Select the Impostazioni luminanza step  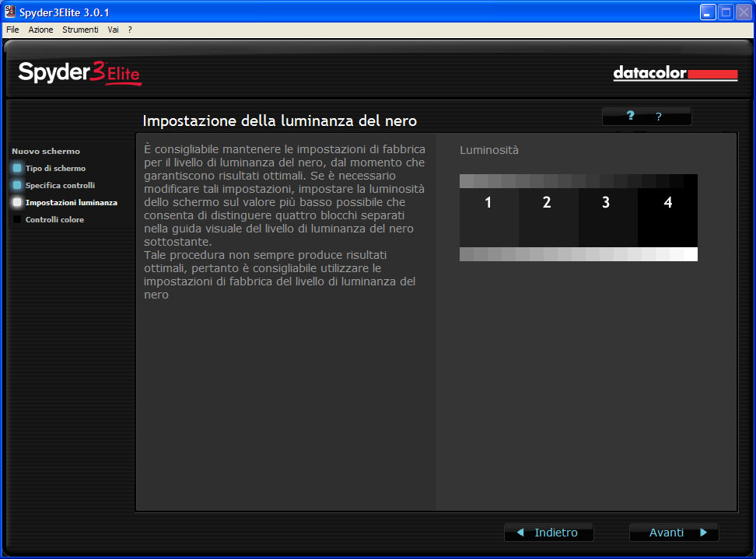click(x=72, y=202)
